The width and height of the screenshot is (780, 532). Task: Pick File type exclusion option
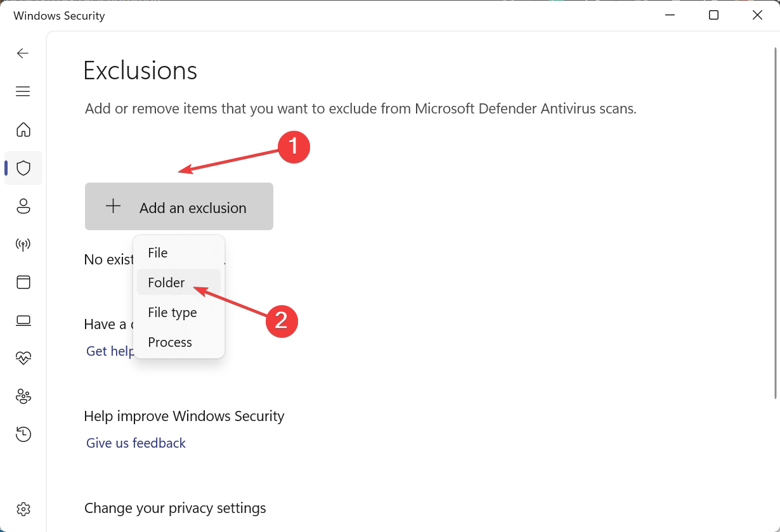point(179,312)
